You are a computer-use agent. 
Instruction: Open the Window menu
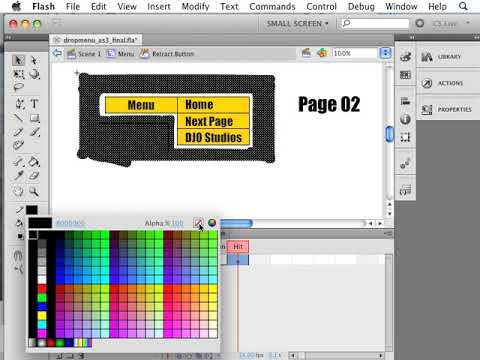click(401, 6)
